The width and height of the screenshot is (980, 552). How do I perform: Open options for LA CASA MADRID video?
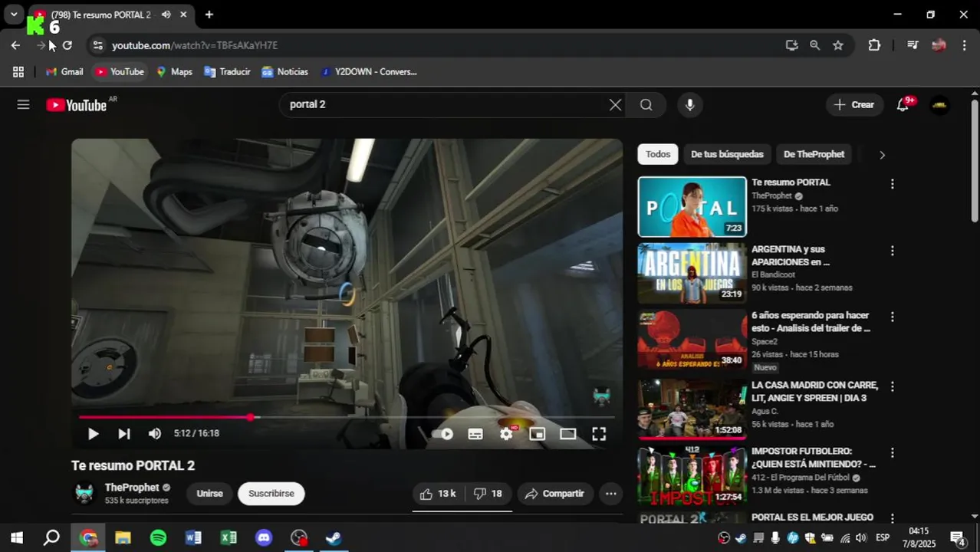point(892,386)
